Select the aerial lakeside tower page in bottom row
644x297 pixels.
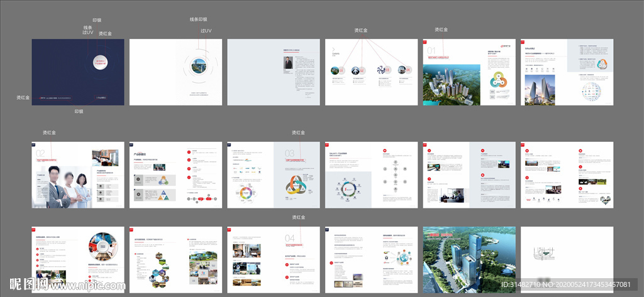click(x=469, y=261)
